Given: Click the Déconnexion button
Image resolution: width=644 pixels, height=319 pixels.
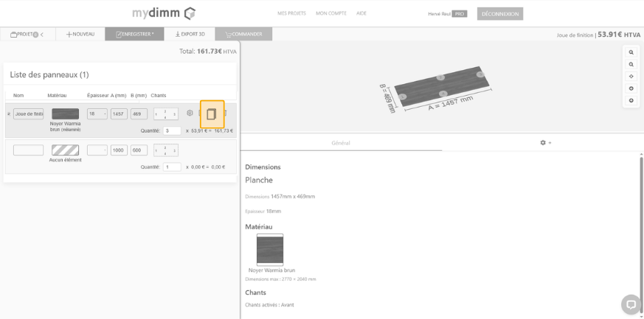Looking at the screenshot, I should coord(499,13).
